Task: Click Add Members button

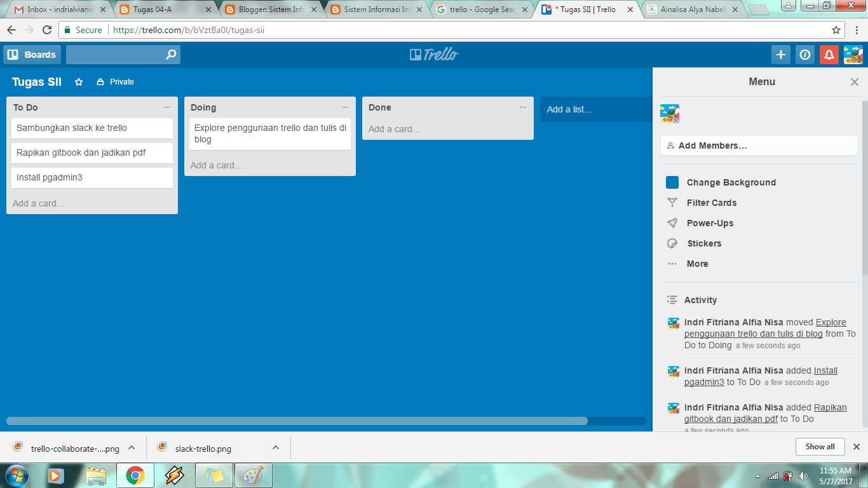Action: [759, 146]
